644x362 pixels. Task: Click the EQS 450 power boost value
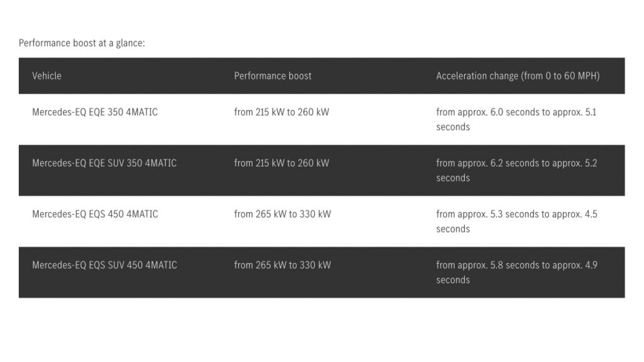[x=282, y=214]
